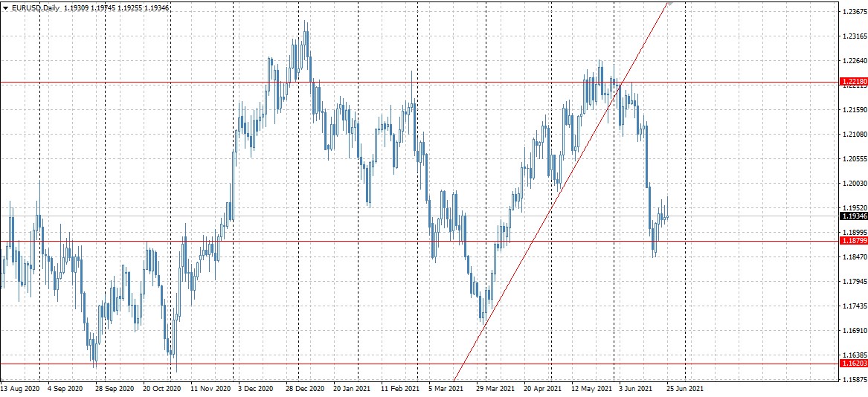Click the 1.23675 price axis label
Image resolution: width=868 pixels, height=397 pixels.
853,12
